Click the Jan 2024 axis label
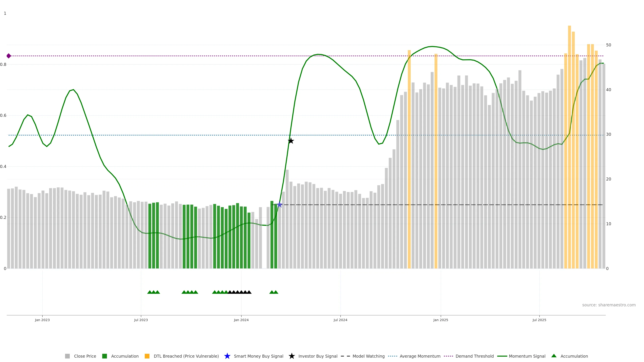 pyautogui.click(x=241, y=320)
